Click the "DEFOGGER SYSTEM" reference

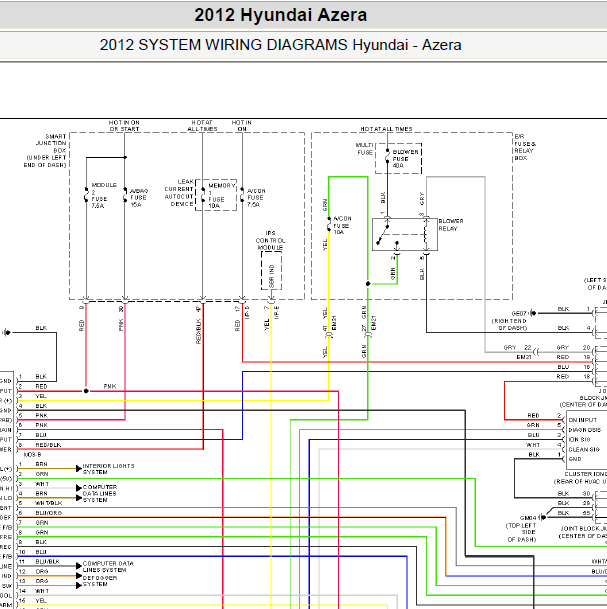[x=100, y=581]
